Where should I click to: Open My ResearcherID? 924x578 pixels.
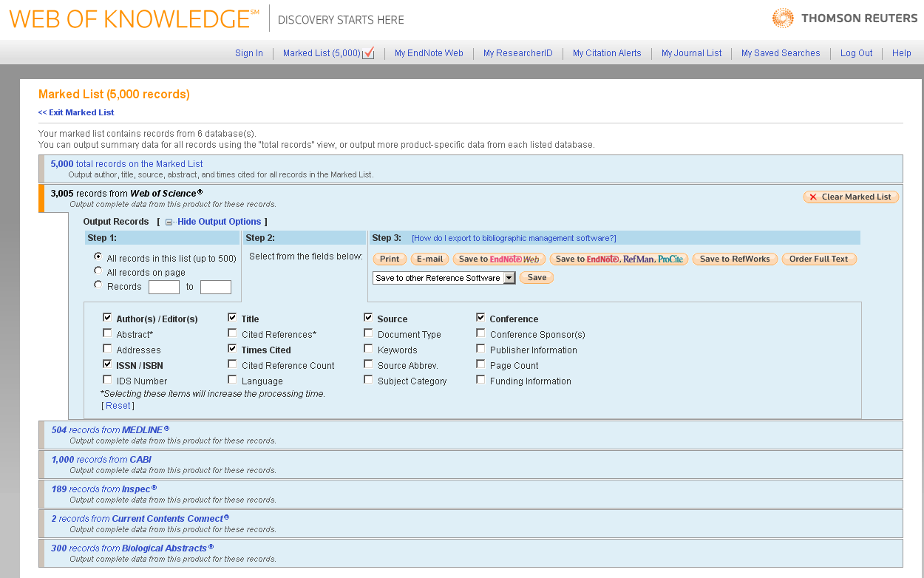pyautogui.click(x=518, y=53)
